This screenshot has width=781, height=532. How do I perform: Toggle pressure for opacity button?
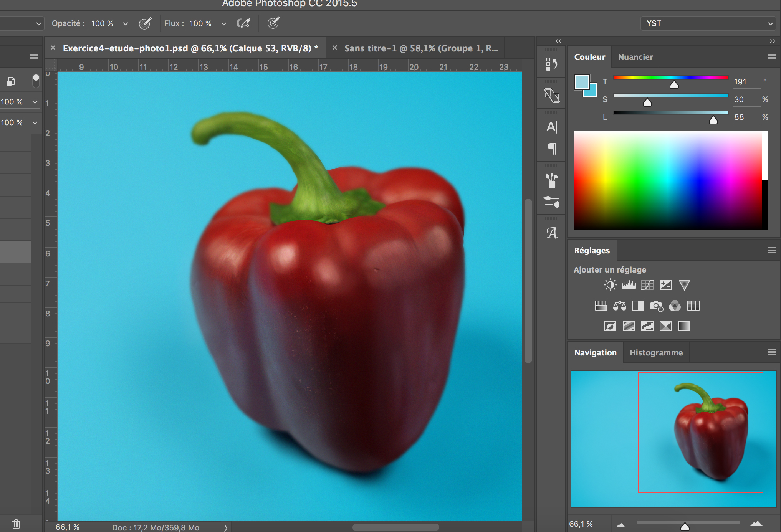click(145, 23)
